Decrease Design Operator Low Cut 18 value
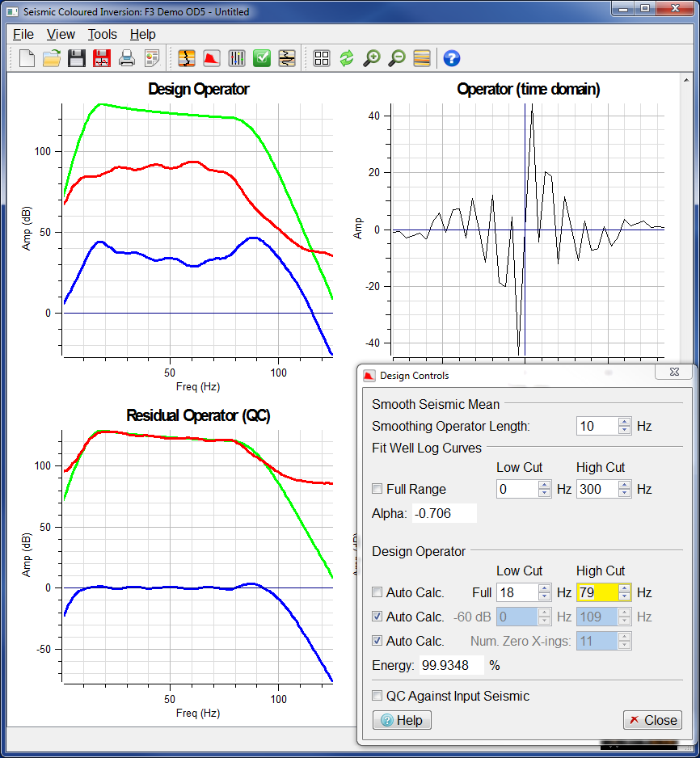Viewport: 700px width, 758px height. 544,596
